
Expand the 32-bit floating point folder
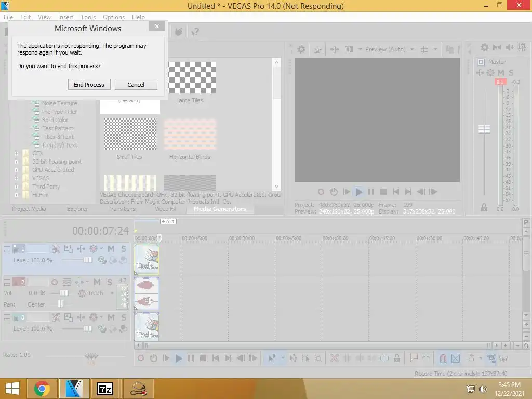(16, 162)
